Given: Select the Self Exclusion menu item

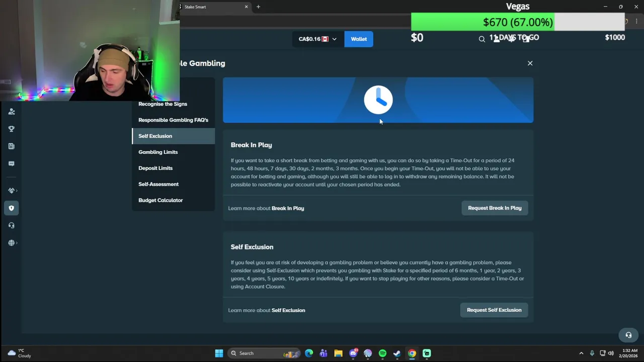Looking at the screenshot, I should point(173,136).
